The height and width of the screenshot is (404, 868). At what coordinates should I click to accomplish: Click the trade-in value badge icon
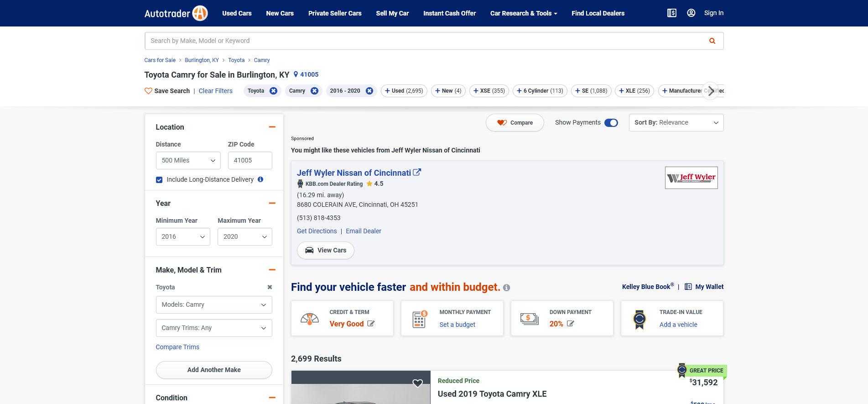pyautogui.click(x=639, y=319)
